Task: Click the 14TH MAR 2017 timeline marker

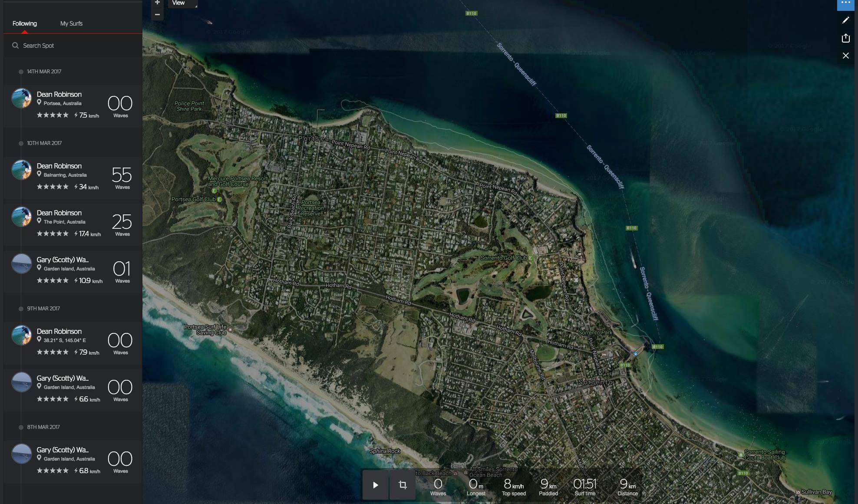Action: (x=21, y=72)
